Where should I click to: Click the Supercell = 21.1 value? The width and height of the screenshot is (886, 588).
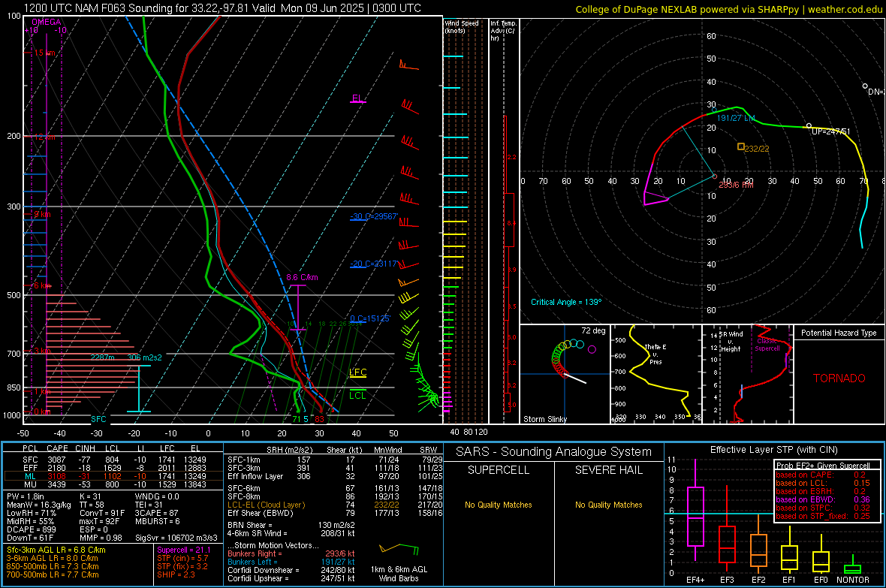click(184, 550)
